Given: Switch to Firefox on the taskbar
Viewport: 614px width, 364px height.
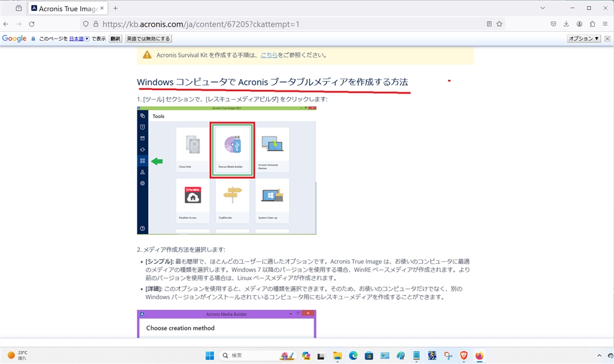Looking at the screenshot, I should [479, 356].
